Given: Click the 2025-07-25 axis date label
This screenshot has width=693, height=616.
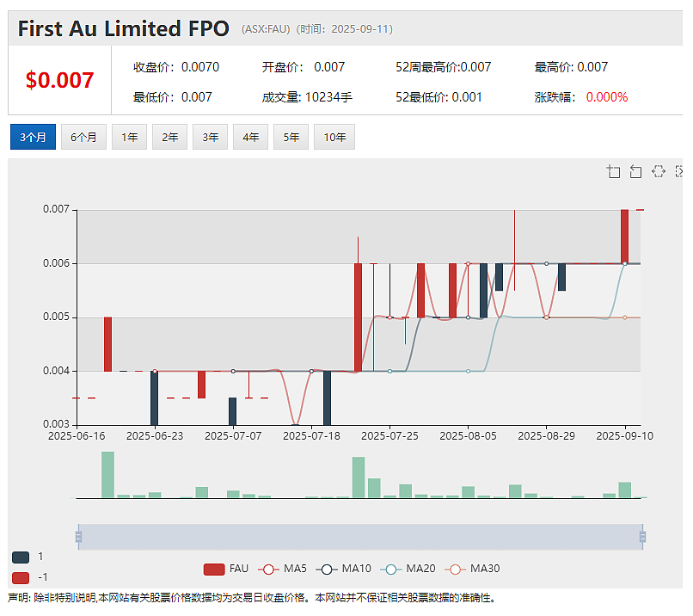Looking at the screenshot, I should tap(389, 436).
